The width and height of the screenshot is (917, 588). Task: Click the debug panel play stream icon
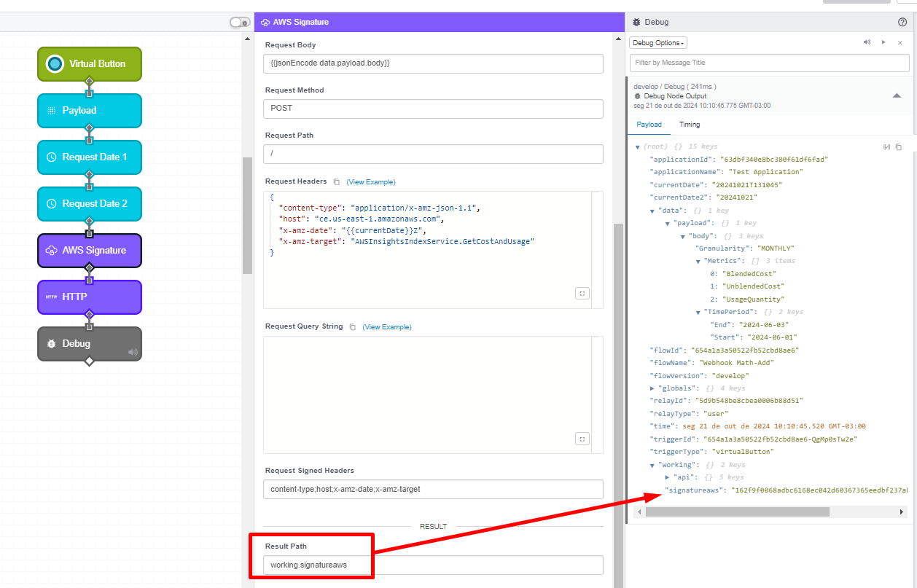[883, 42]
